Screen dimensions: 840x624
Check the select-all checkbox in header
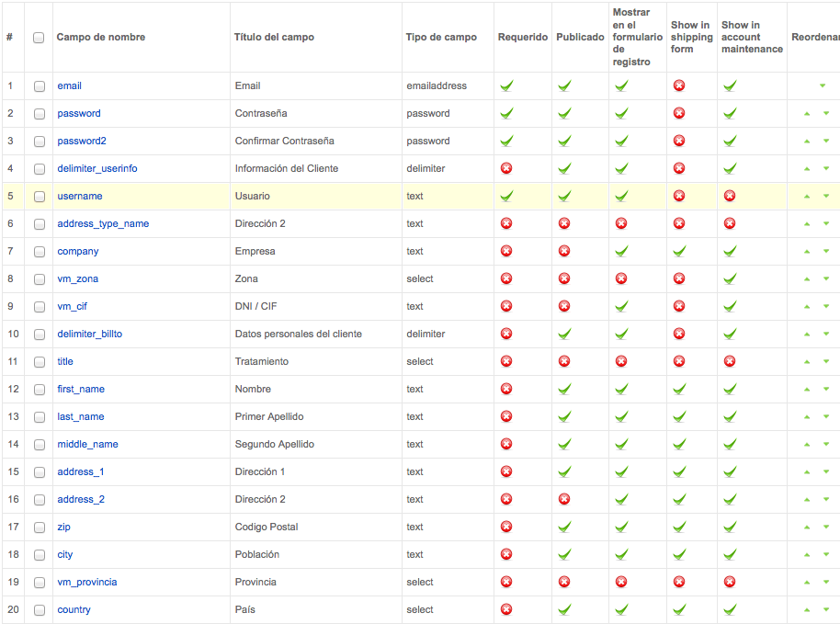pyautogui.click(x=39, y=38)
